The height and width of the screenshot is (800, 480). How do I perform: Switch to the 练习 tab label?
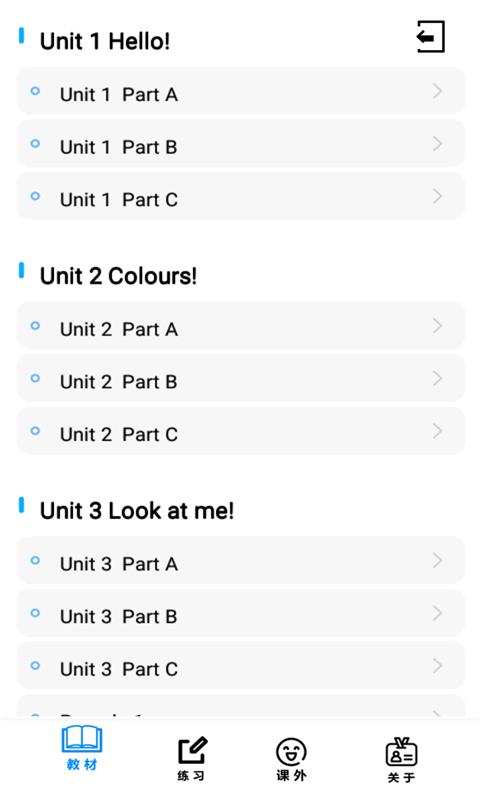(x=191, y=776)
